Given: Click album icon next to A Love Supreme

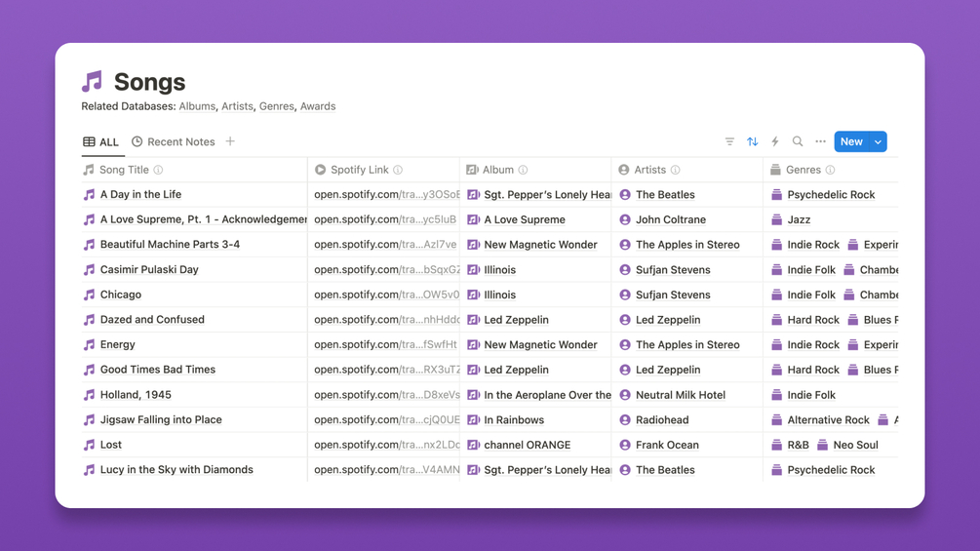Looking at the screenshot, I should pyautogui.click(x=473, y=219).
